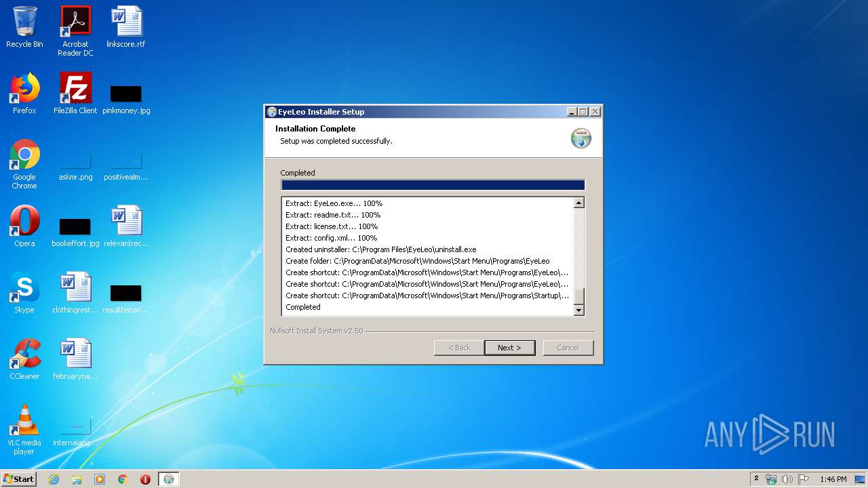Click the NSIS installer logo in the header
Viewport: 868px width, 488px height.
pyautogui.click(x=581, y=138)
